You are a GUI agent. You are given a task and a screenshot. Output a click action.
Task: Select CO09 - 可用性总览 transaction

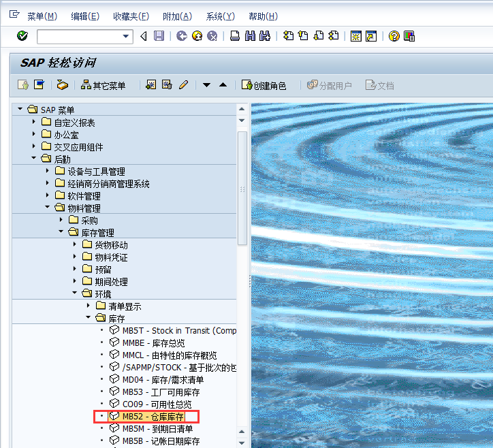(157, 404)
